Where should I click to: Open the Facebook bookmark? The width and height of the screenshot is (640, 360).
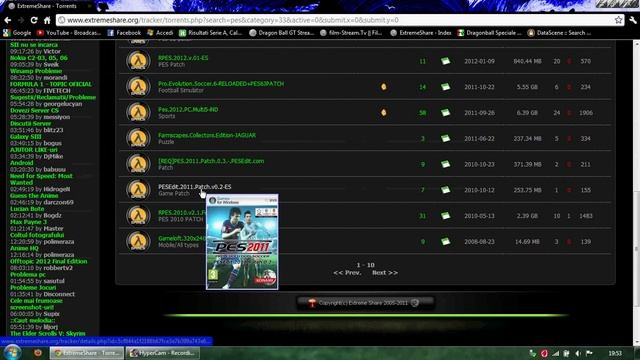[x=124, y=33]
